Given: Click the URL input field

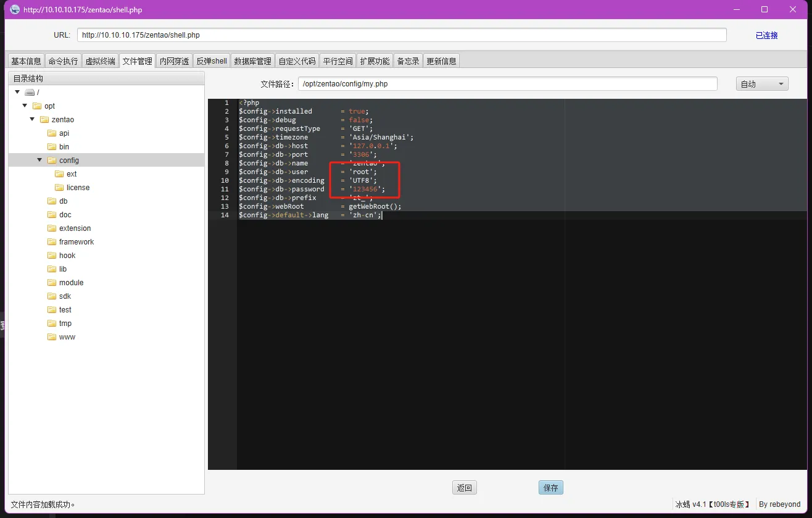Looking at the screenshot, I should pyautogui.click(x=402, y=35).
